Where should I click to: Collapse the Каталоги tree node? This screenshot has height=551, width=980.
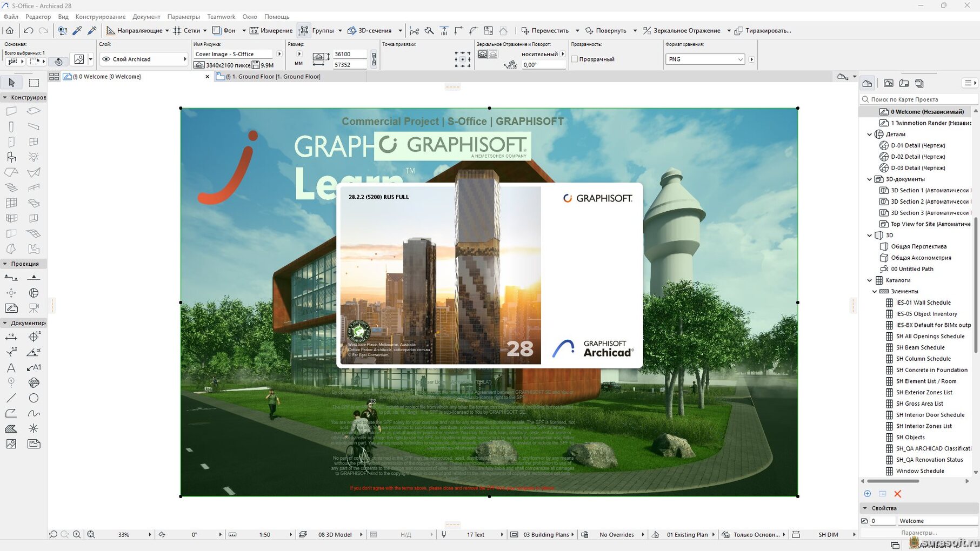point(869,280)
